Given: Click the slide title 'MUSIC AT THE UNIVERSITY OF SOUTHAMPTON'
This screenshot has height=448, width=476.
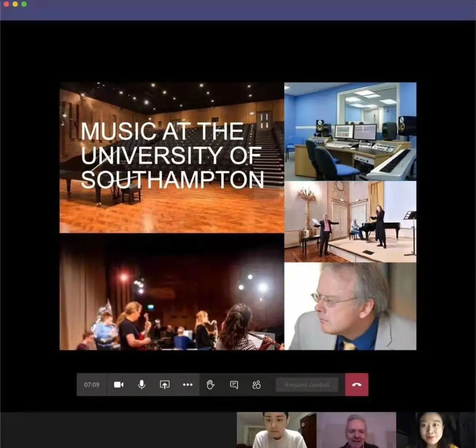Looking at the screenshot, I should [x=172, y=156].
